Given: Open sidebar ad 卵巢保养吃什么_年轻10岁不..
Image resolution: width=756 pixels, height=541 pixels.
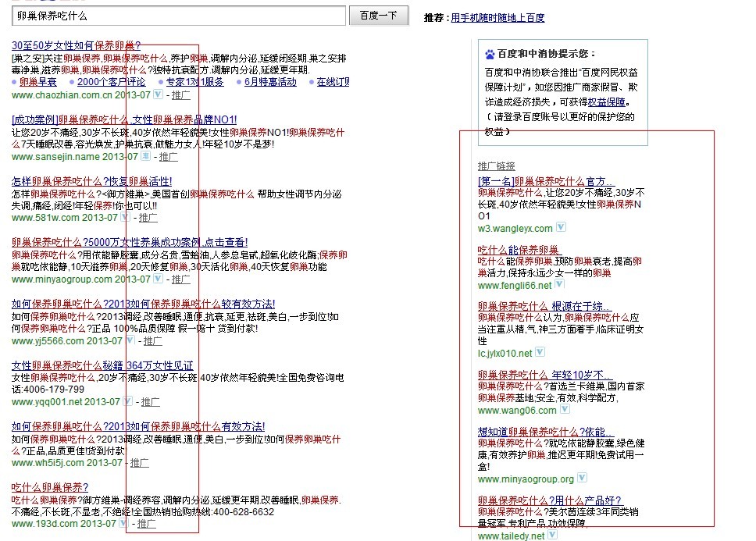Looking at the screenshot, I should pyautogui.click(x=545, y=375).
